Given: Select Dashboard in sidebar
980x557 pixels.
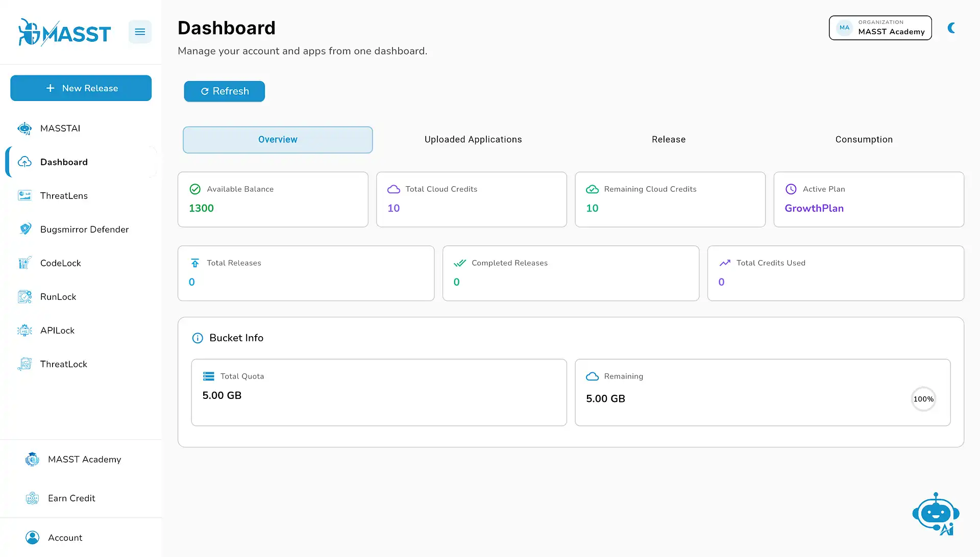Looking at the screenshot, I should tap(81, 162).
